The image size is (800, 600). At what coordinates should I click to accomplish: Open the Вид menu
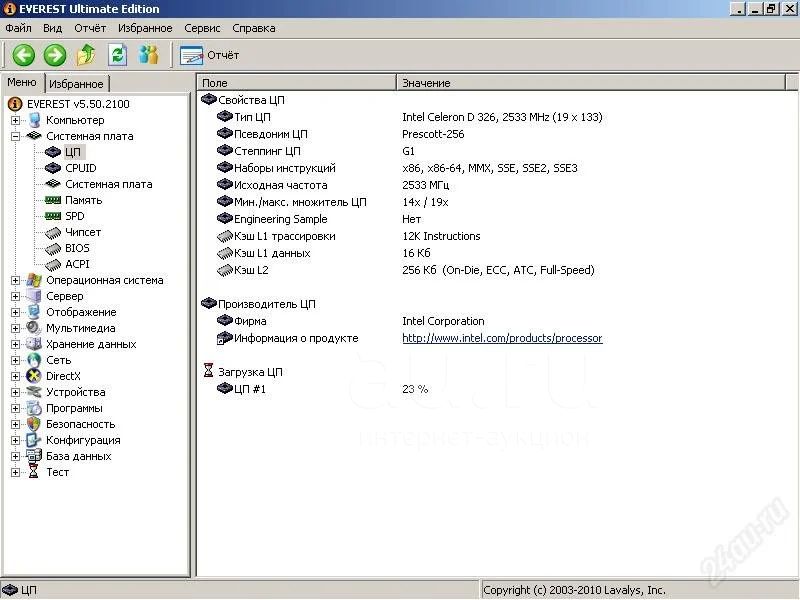52,28
